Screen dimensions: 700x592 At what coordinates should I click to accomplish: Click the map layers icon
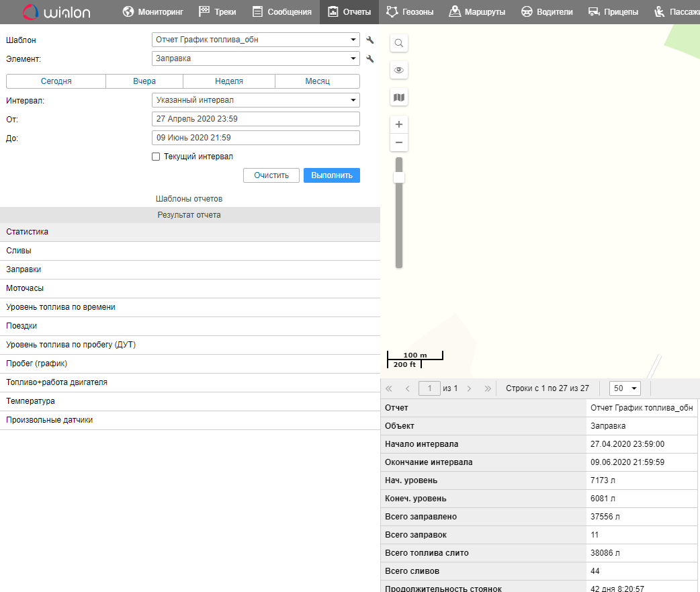(x=399, y=97)
